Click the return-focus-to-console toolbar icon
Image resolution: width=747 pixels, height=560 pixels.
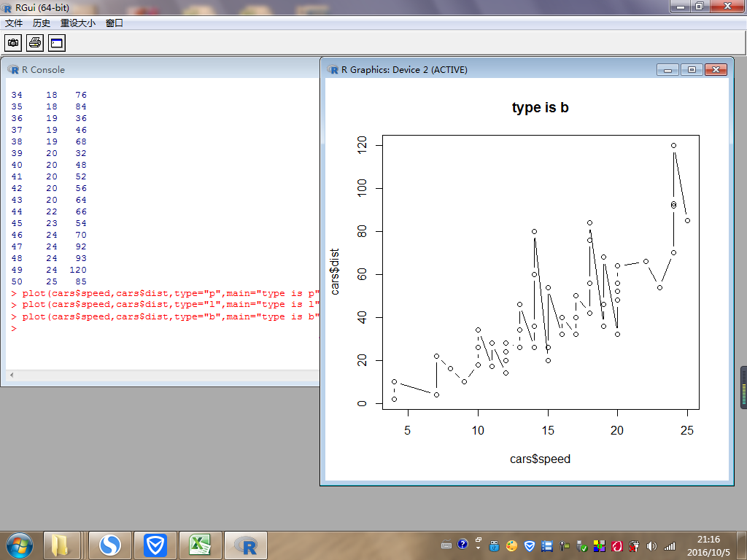coord(57,43)
